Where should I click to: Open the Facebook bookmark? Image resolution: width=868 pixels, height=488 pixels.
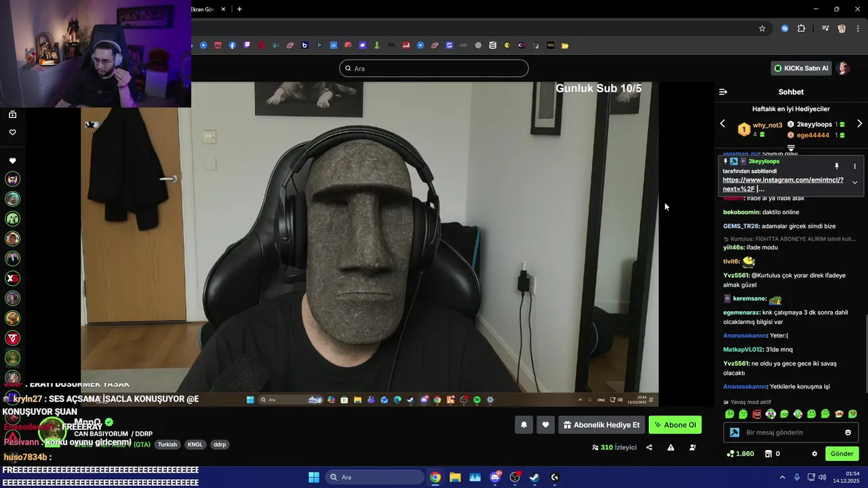pos(233,45)
